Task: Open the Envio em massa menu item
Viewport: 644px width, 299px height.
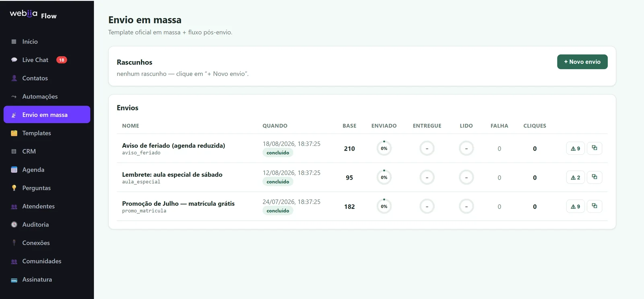Action: [x=47, y=115]
